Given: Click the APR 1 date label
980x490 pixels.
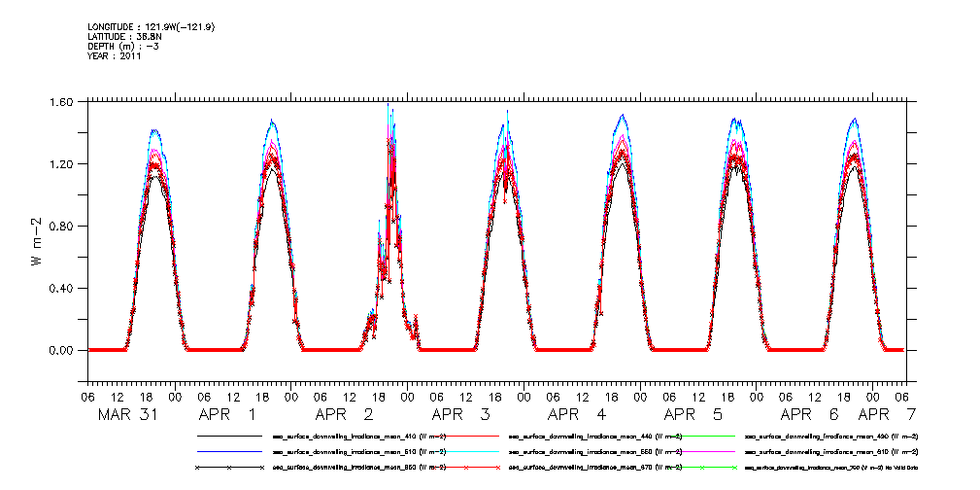Looking at the screenshot, I should [227, 414].
